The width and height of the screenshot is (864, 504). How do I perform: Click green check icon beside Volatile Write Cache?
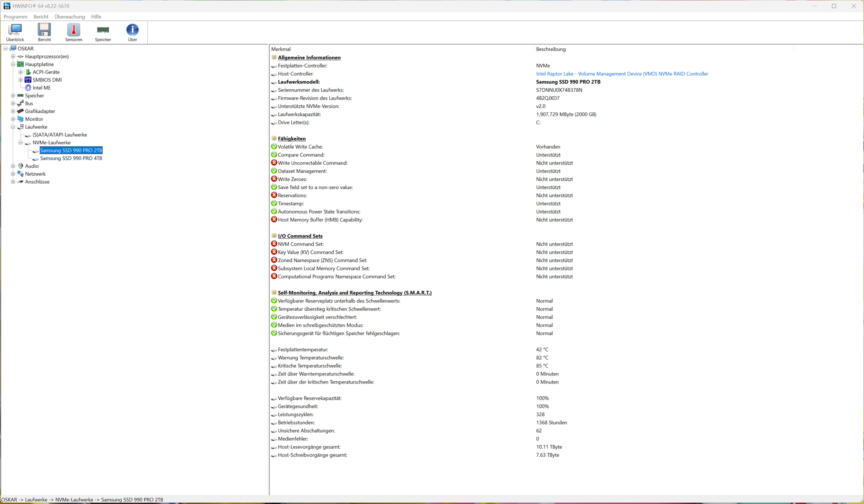274,146
